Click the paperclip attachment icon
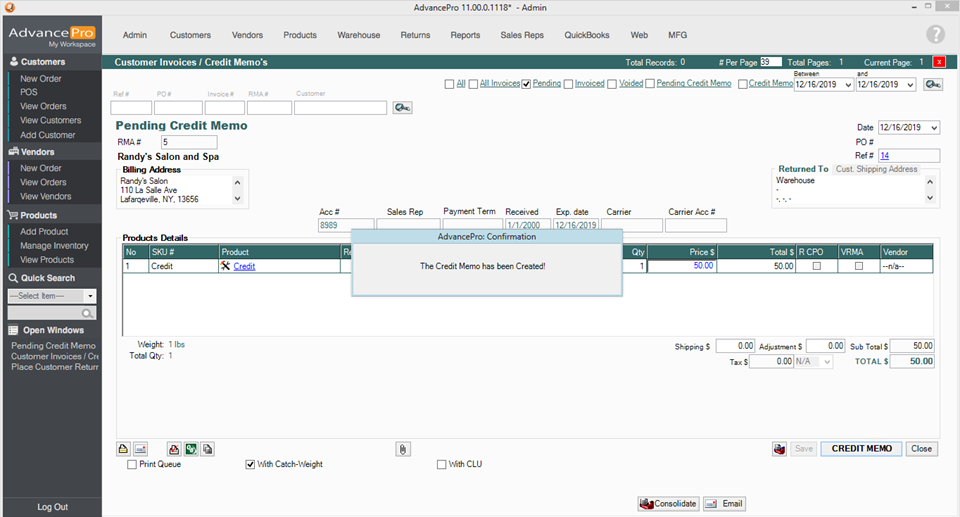Image resolution: width=960 pixels, height=517 pixels. [403, 449]
